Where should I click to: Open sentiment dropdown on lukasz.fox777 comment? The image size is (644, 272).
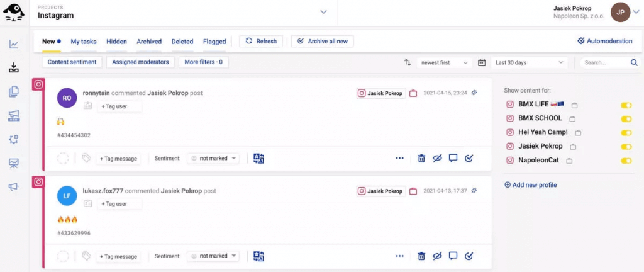coord(213,256)
